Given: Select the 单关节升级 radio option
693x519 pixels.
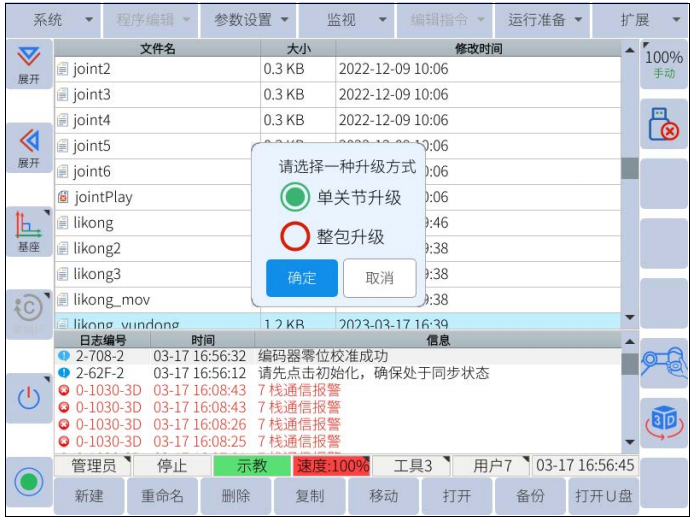Looking at the screenshot, I should click(x=294, y=197).
